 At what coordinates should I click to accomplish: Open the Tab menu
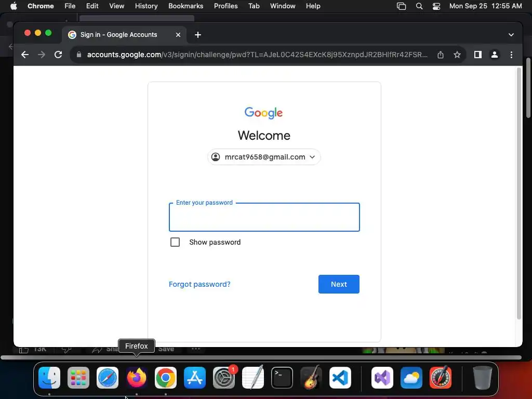[254, 6]
